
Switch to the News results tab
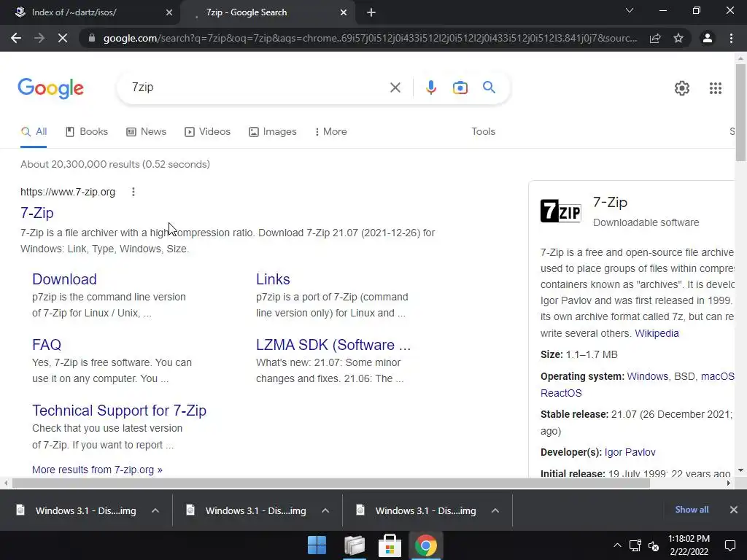click(x=146, y=132)
